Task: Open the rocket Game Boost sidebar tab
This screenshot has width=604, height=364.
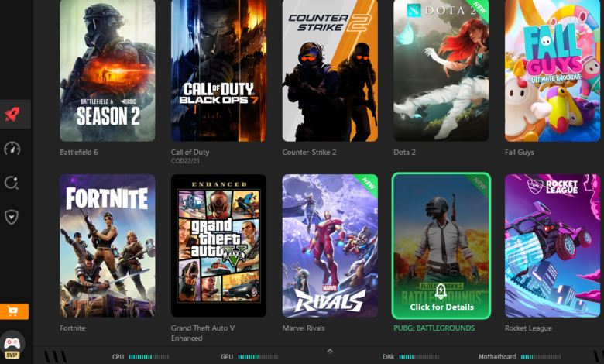Action: coord(12,114)
